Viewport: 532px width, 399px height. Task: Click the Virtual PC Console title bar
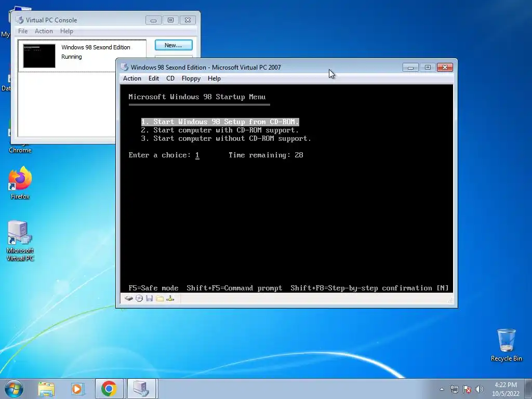point(82,20)
